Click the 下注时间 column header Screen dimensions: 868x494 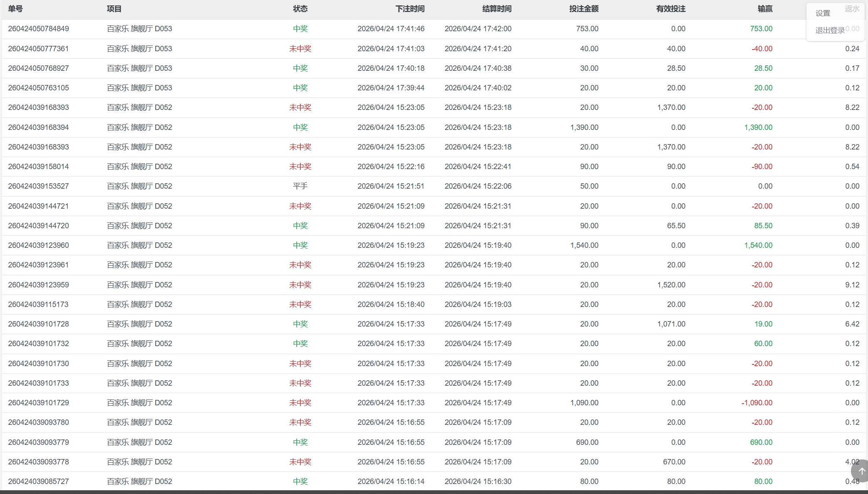[x=409, y=9]
